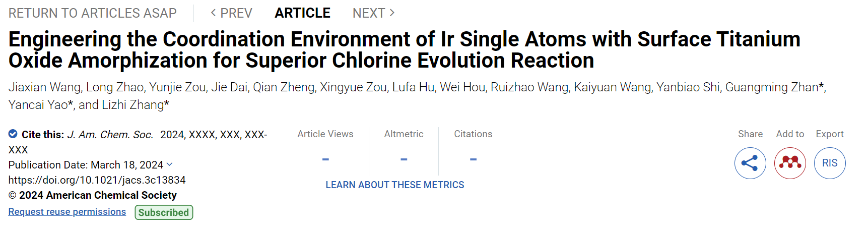Open author Lizhi Zhang's details
Viewport: 868px width, 226px height.
[x=132, y=105]
